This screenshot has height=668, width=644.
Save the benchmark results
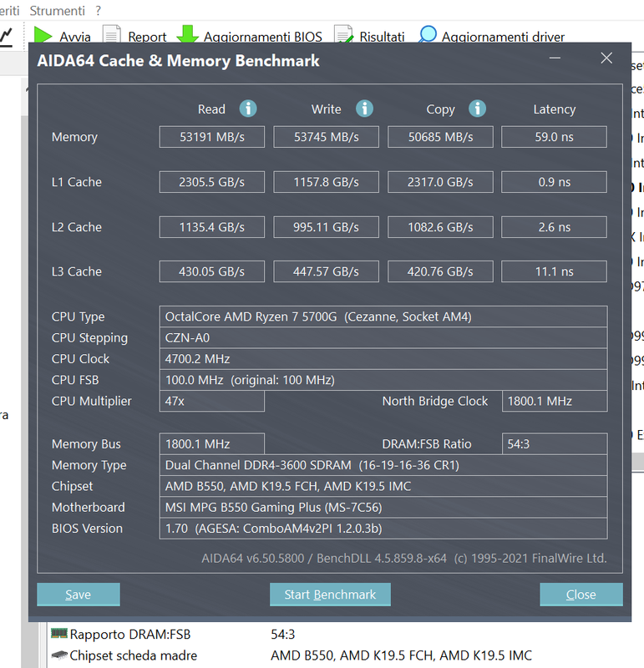click(79, 595)
